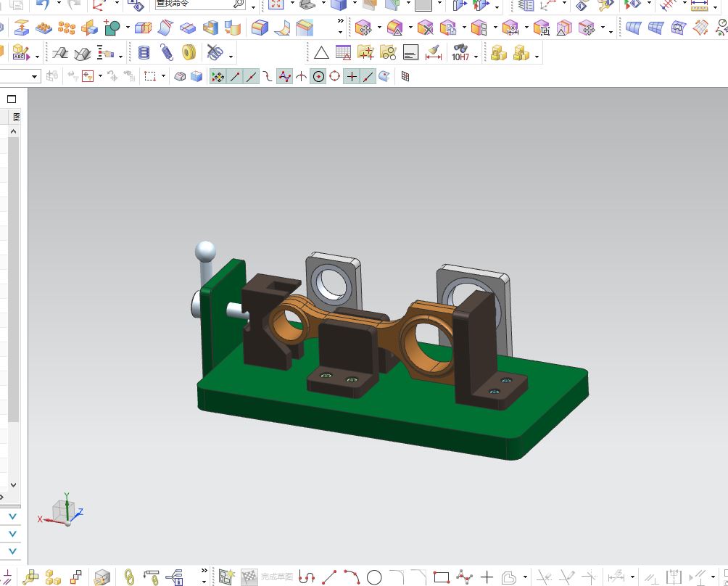Toggle the Pole snap option
Screen dimensions: 728x586
pos(285,77)
